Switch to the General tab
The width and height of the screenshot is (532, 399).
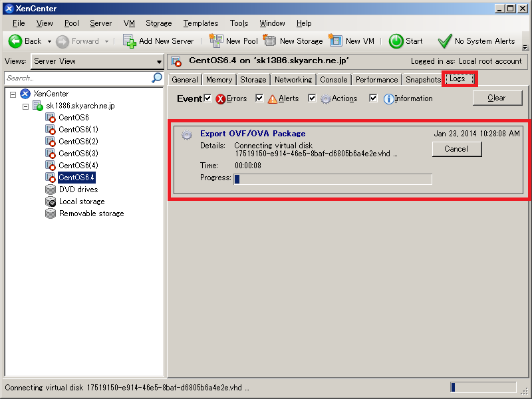tap(185, 80)
